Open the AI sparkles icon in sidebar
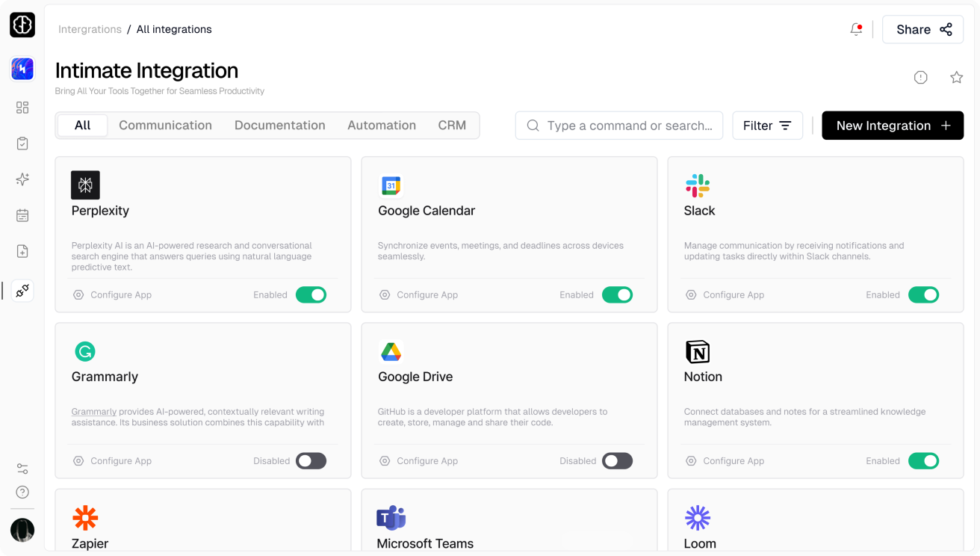Viewport: 980px width, 556px height. [x=22, y=179]
